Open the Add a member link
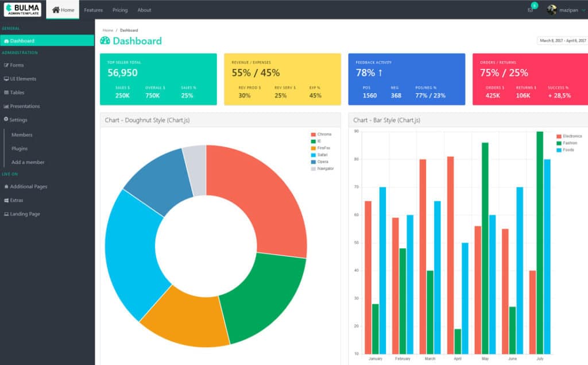This screenshot has height=365, width=588. tap(27, 162)
